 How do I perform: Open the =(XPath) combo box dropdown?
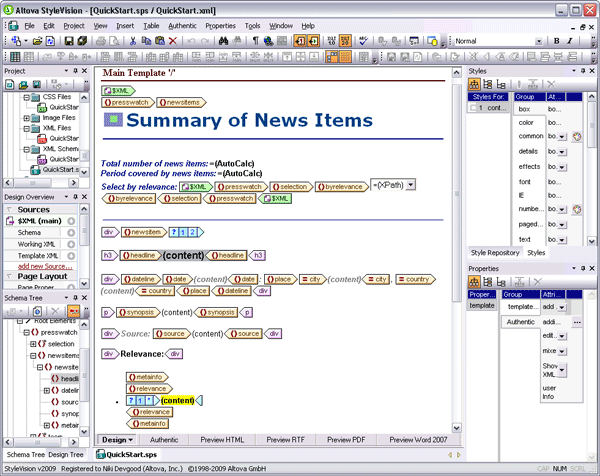[x=411, y=185]
